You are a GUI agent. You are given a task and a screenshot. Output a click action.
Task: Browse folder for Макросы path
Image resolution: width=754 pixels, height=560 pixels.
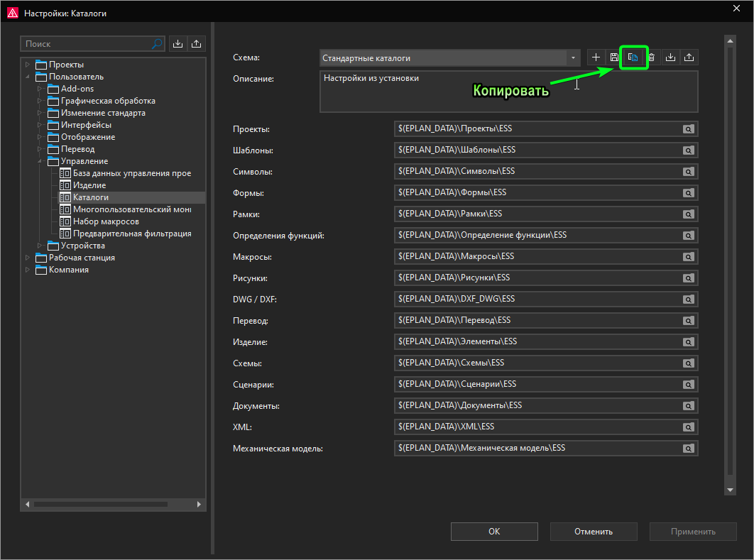click(x=689, y=257)
